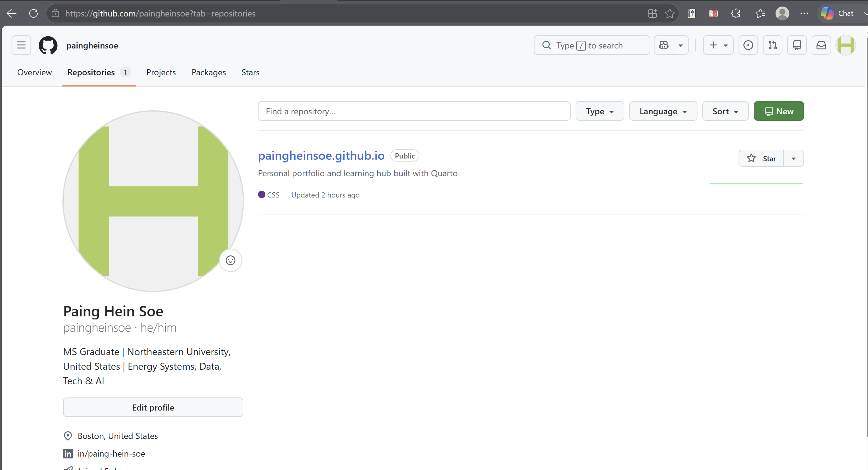
Task: Focus the Find a repository input
Action: coord(414,111)
